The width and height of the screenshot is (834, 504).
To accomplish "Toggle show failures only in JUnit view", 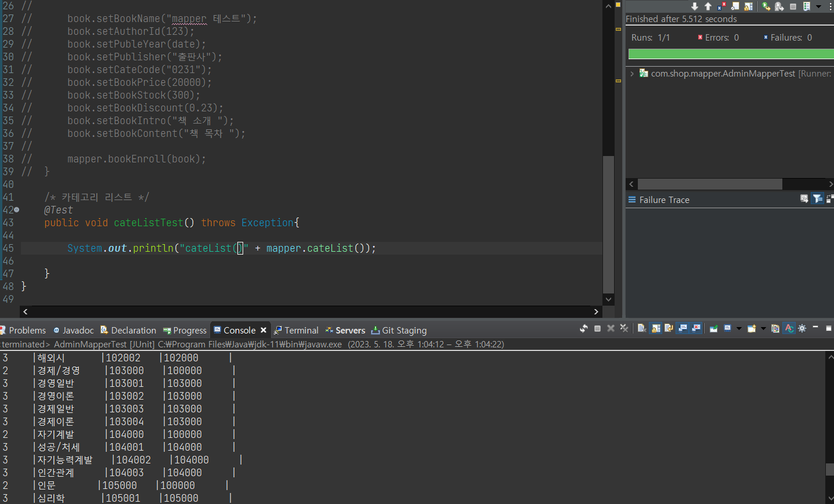I will (x=721, y=6).
